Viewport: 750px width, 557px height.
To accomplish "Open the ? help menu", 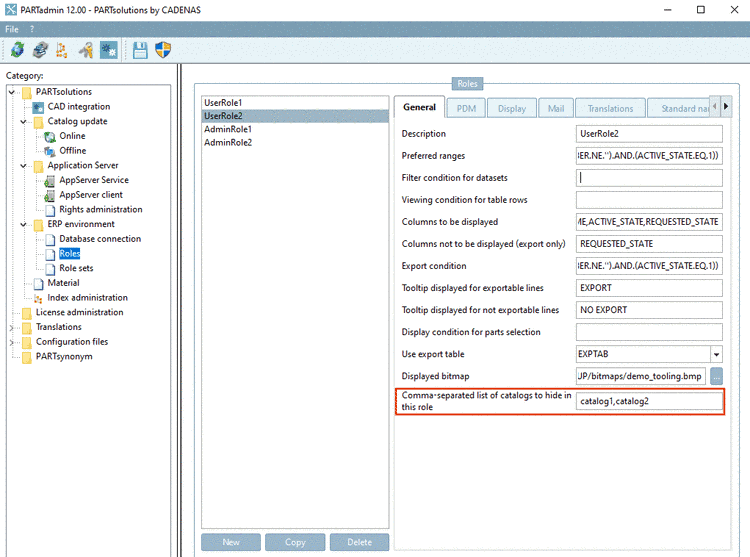I will (x=32, y=29).
